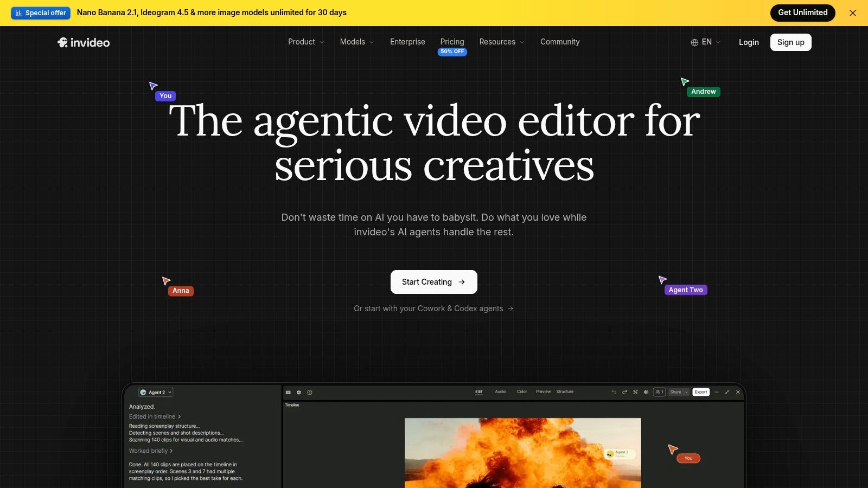
Task: Click the Special offer badge
Action: point(41,12)
